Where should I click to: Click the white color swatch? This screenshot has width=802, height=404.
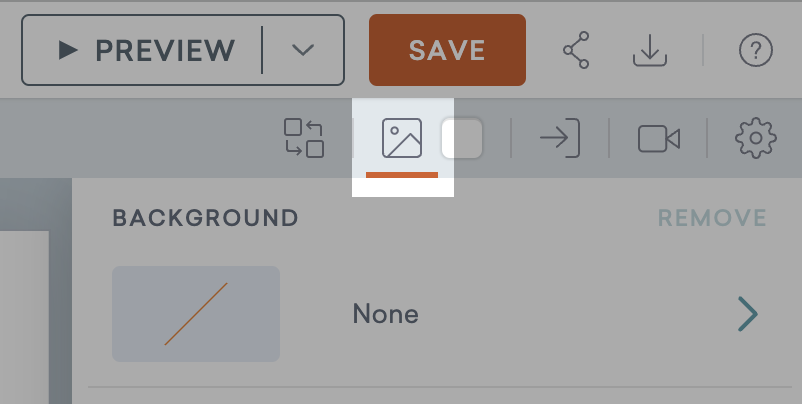462,139
